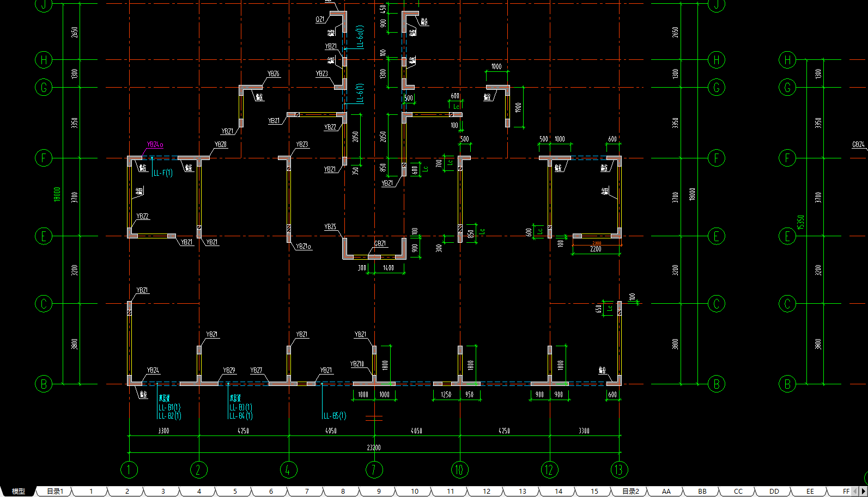Viewport: 868px width, 497px height.
Task: Open layout tab 2
Action: click(x=127, y=492)
